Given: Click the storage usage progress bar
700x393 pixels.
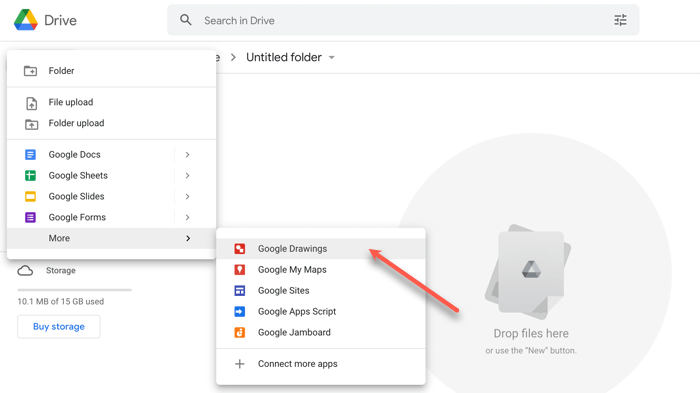Looking at the screenshot, I should point(75,290).
